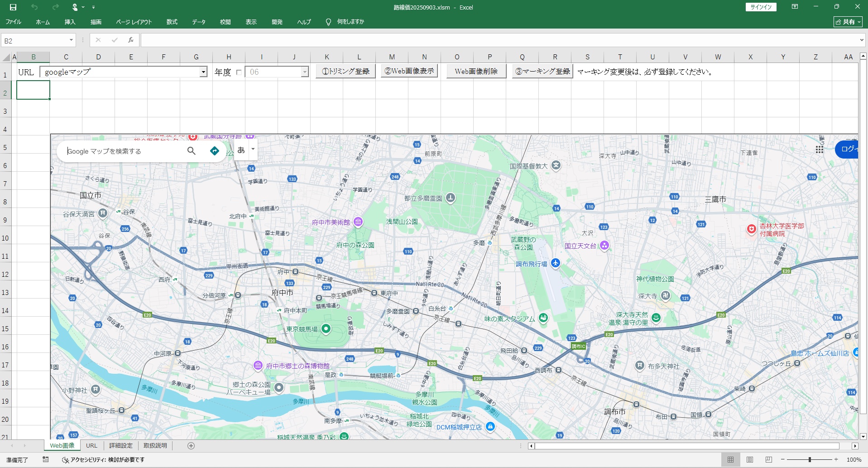868x468 pixels.
Task: Click 東京競馬場 green marker icon
Action: pyautogui.click(x=326, y=328)
